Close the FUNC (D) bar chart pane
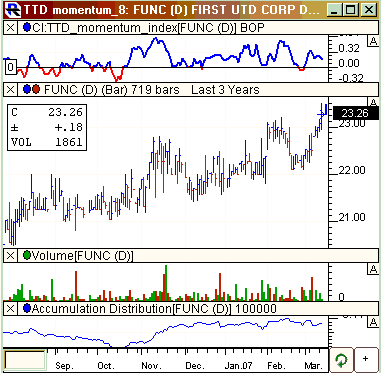Screen dimensions: 381x373 tap(11, 90)
